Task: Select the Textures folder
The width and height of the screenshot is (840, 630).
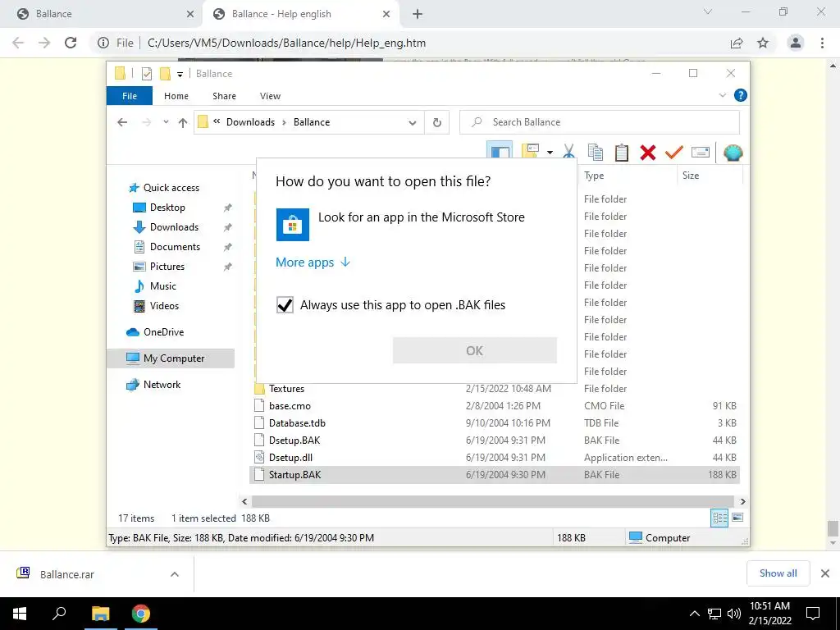Action: click(286, 388)
